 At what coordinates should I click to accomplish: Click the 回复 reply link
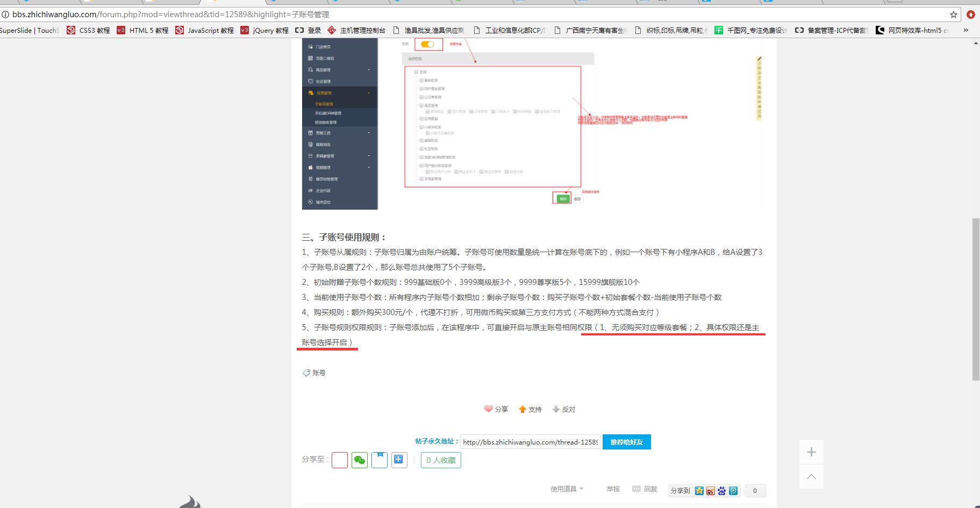point(645,489)
